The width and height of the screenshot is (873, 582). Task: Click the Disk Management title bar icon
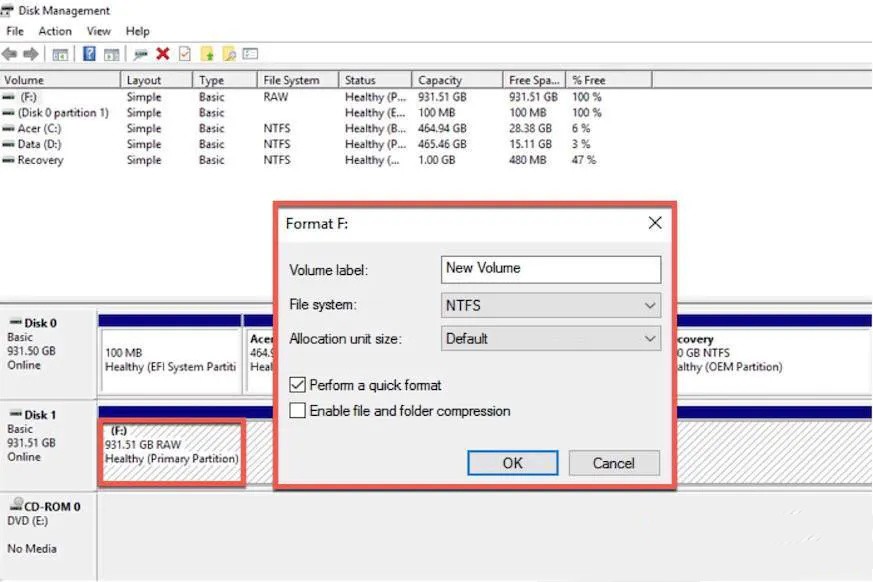pos(7,11)
